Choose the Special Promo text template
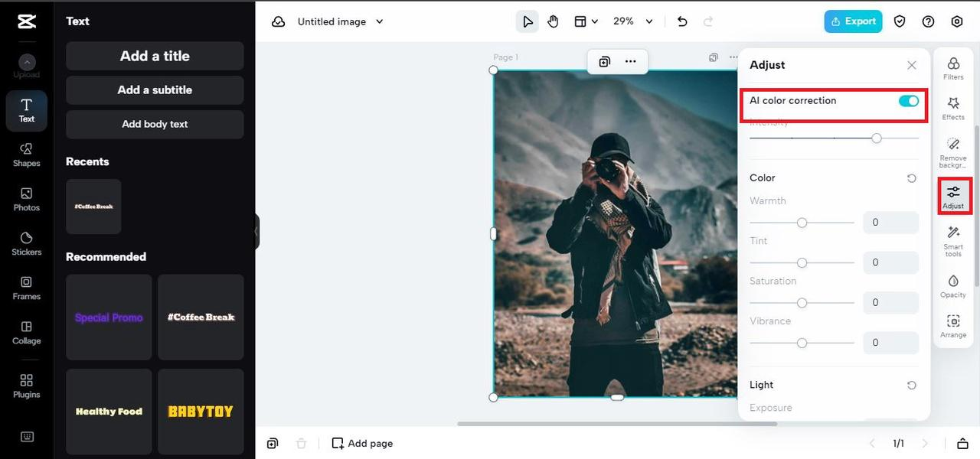 tap(109, 317)
